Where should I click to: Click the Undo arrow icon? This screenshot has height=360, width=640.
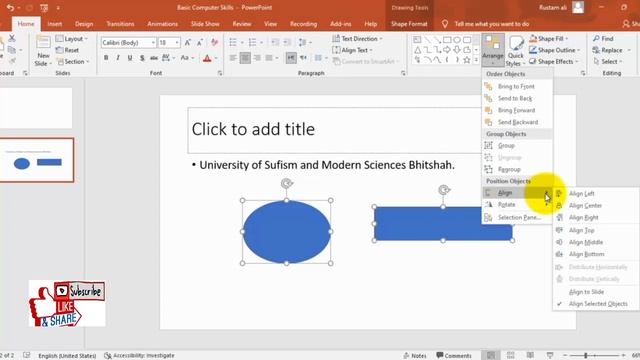10,7
